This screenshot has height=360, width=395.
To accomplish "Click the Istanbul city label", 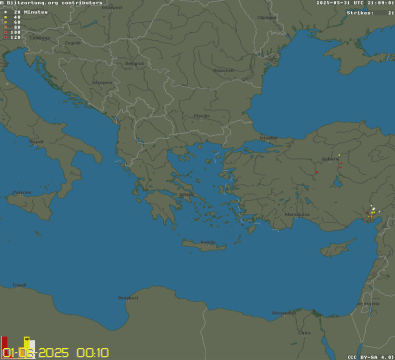I will pos(268,137).
